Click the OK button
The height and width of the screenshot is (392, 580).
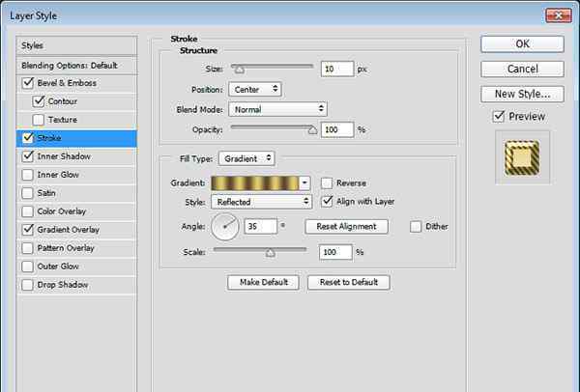pos(522,44)
